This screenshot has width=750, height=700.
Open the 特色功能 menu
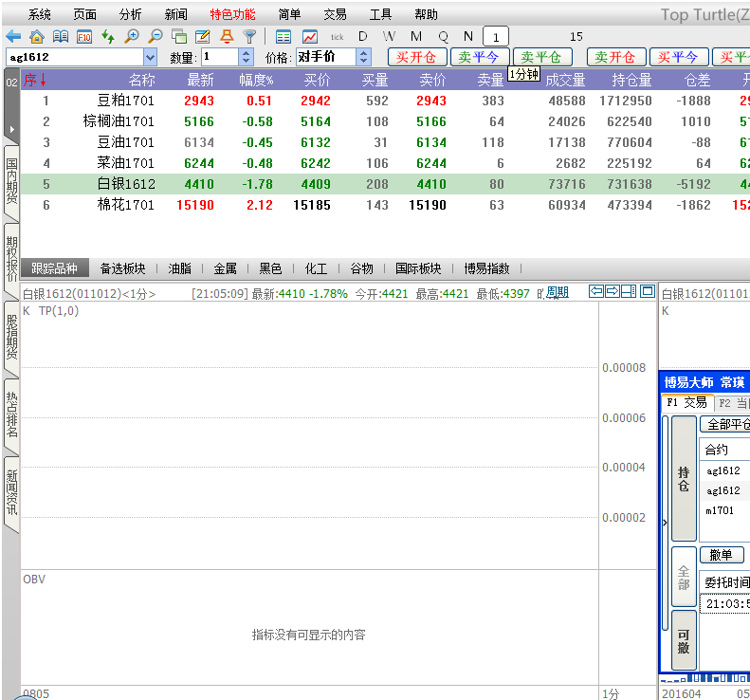point(232,14)
